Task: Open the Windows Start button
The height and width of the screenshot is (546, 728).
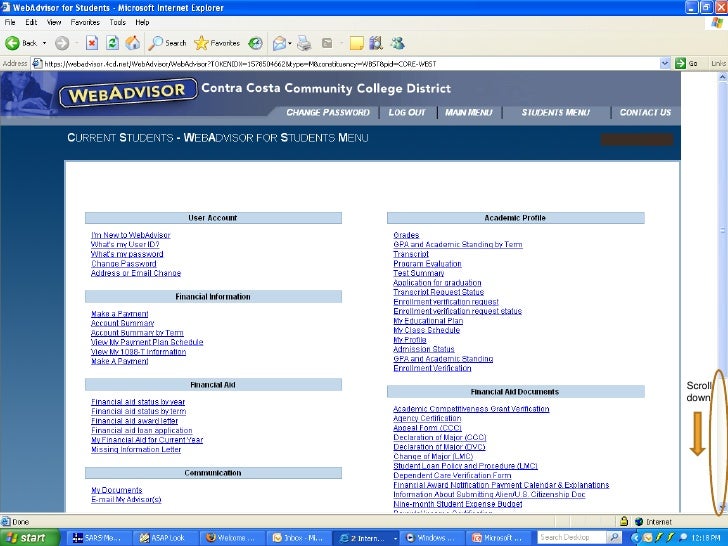Action: (30, 538)
